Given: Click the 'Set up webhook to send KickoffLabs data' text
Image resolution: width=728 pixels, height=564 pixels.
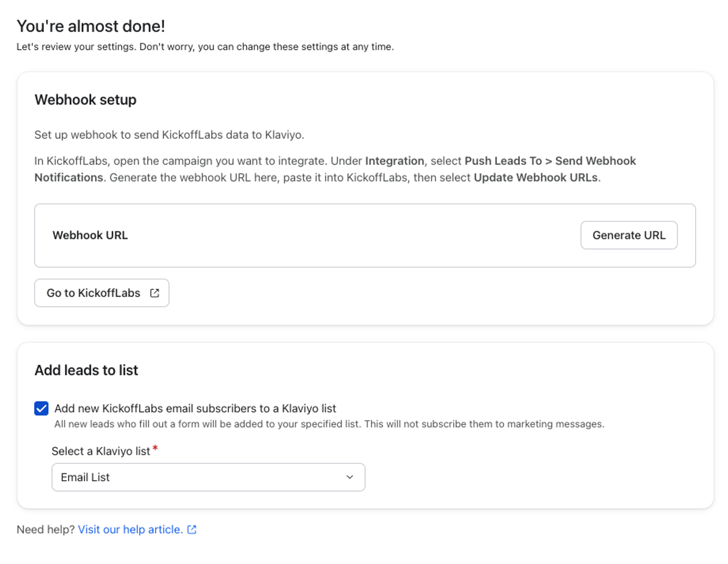Looking at the screenshot, I should click(169, 135).
